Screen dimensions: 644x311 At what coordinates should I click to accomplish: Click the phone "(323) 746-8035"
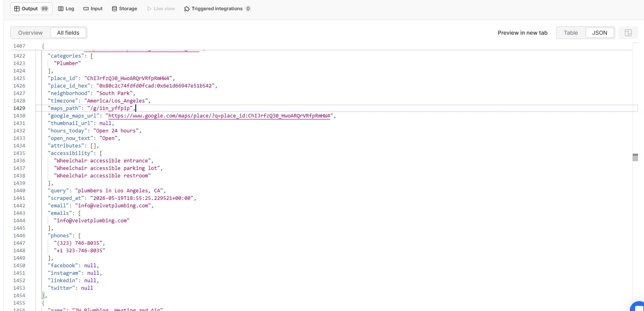click(78, 243)
